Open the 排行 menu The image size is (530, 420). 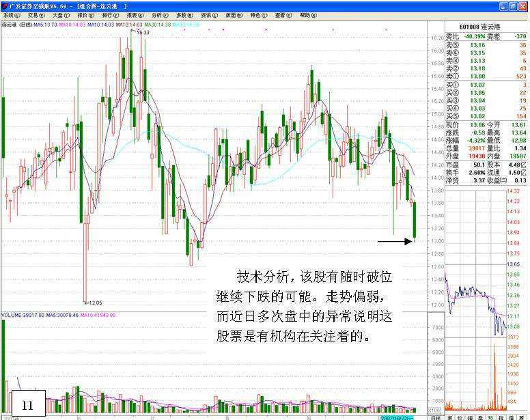pos(111,15)
